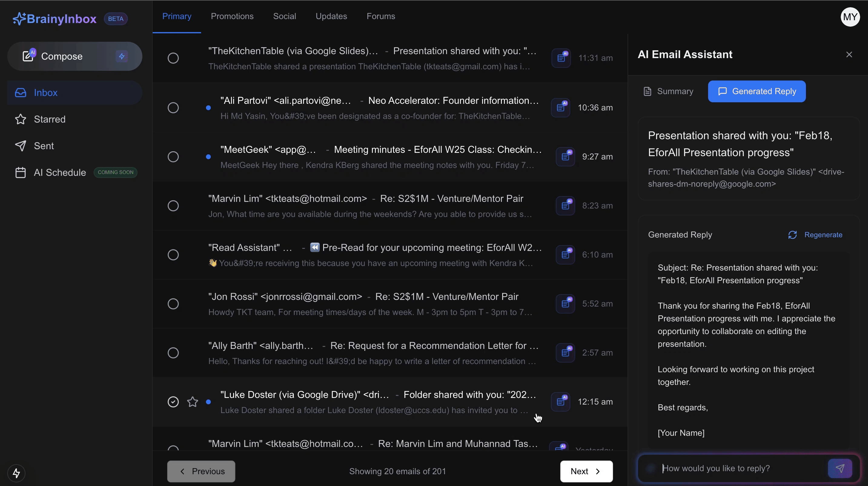Click the Compose pencil icon

28,56
